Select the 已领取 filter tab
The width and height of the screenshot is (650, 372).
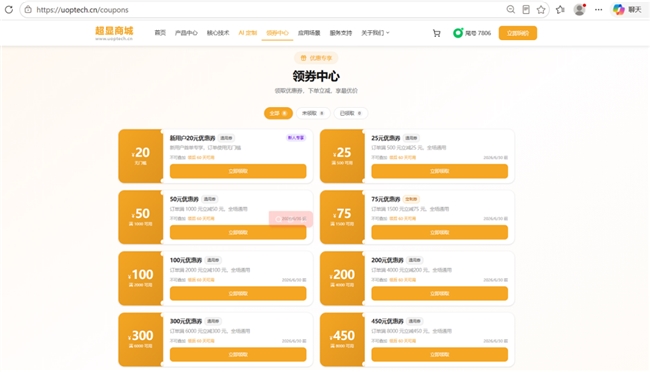(351, 113)
